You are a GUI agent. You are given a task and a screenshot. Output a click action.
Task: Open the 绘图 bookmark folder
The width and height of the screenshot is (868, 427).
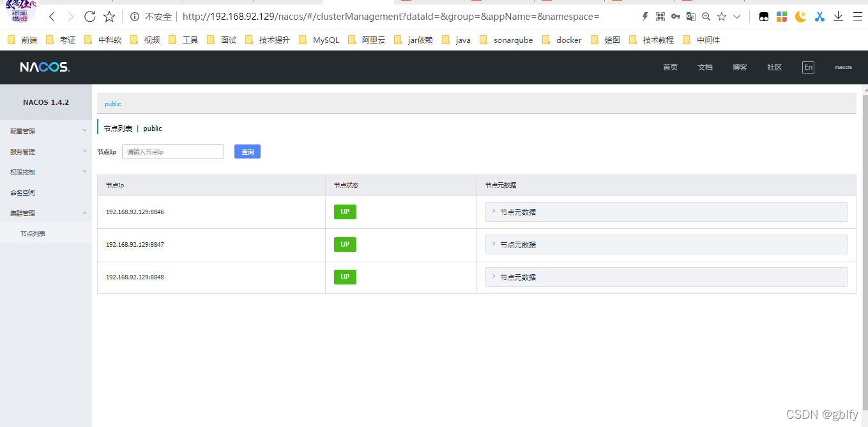tap(605, 40)
